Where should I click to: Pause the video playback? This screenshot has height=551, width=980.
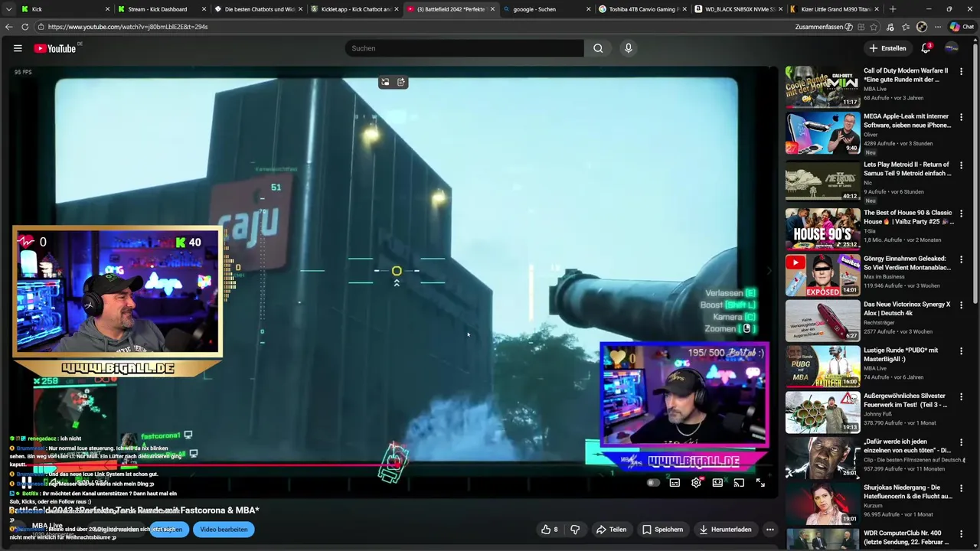coord(27,482)
